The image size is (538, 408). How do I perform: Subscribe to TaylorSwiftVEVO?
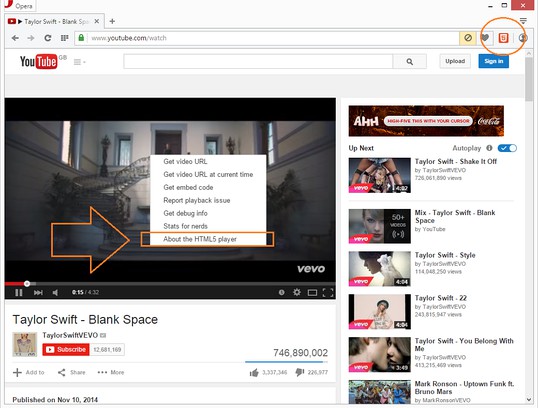coord(66,349)
